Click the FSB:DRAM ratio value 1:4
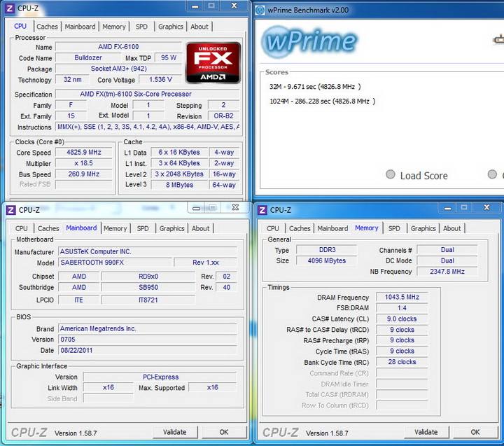Image resolution: width=504 pixels, height=446 pixels. 402,308
